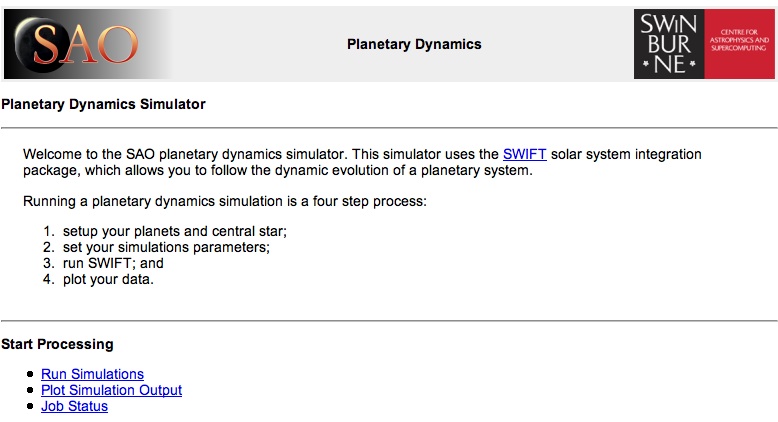The width and height of the screenshot is (778, 422).
Task: Click the 'four step process' sentence
Action: click(225, 201)
